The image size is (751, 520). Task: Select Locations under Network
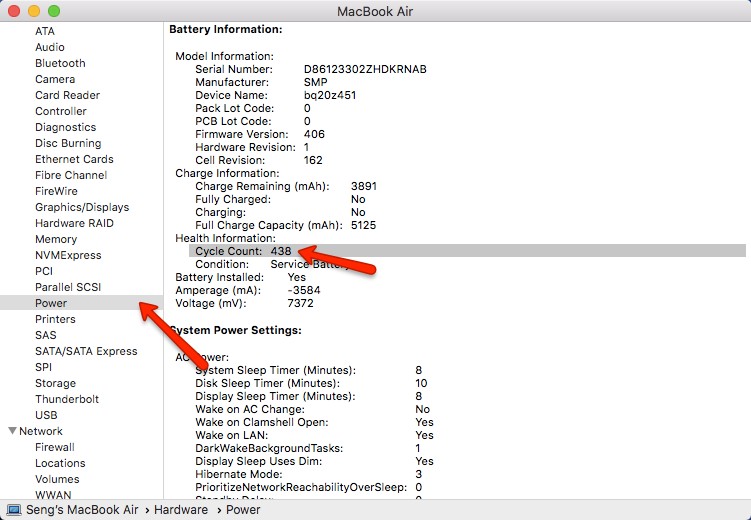(60, 463)
